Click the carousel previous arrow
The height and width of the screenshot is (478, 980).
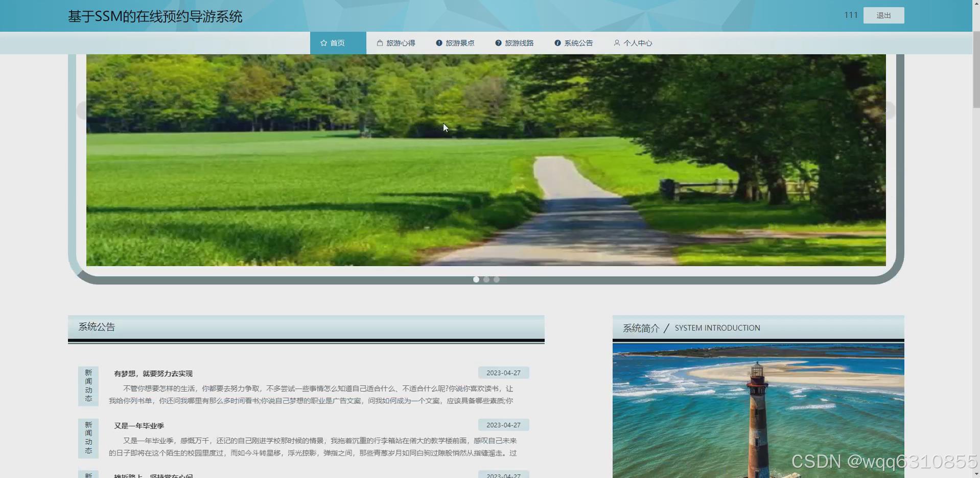click(x=82, y=110)
